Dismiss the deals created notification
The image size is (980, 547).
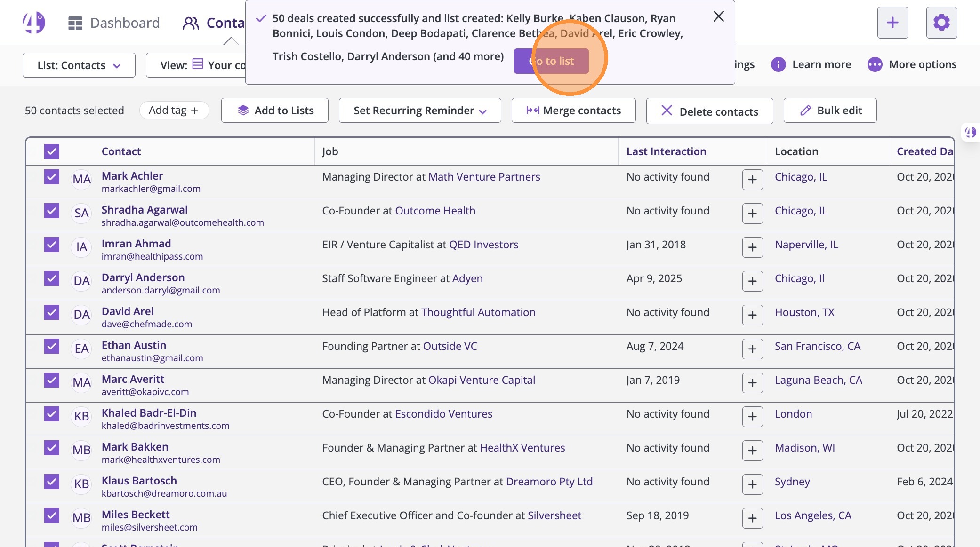[x=718, y=16]
